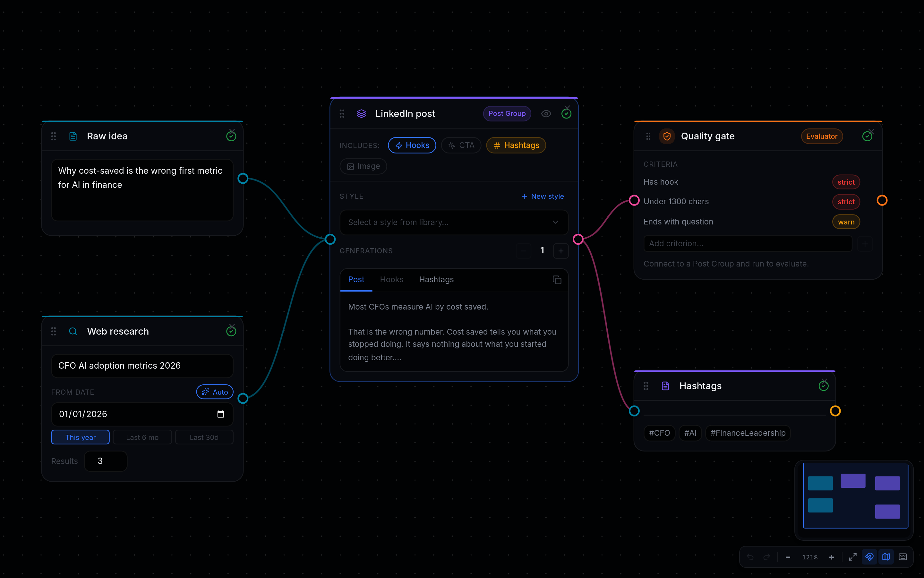
Task: Toggle the Hooks include chip
Action: [x=412, y=145]
